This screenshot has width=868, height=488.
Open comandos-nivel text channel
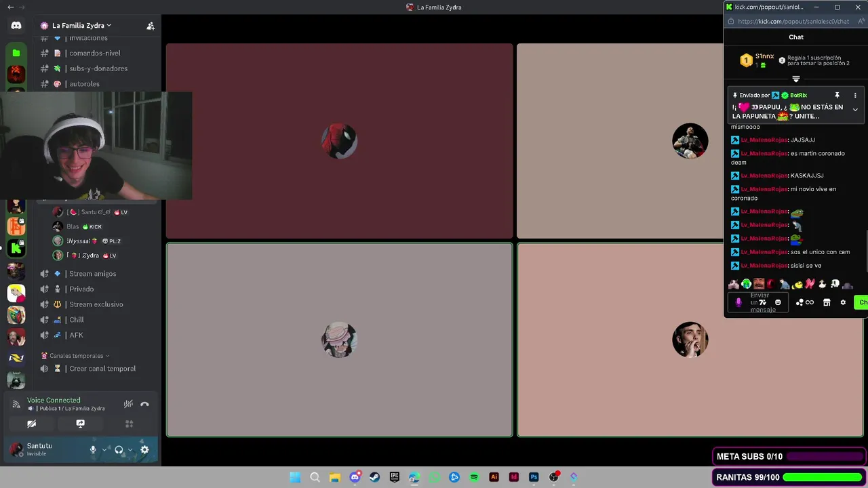tap(94, 53)
